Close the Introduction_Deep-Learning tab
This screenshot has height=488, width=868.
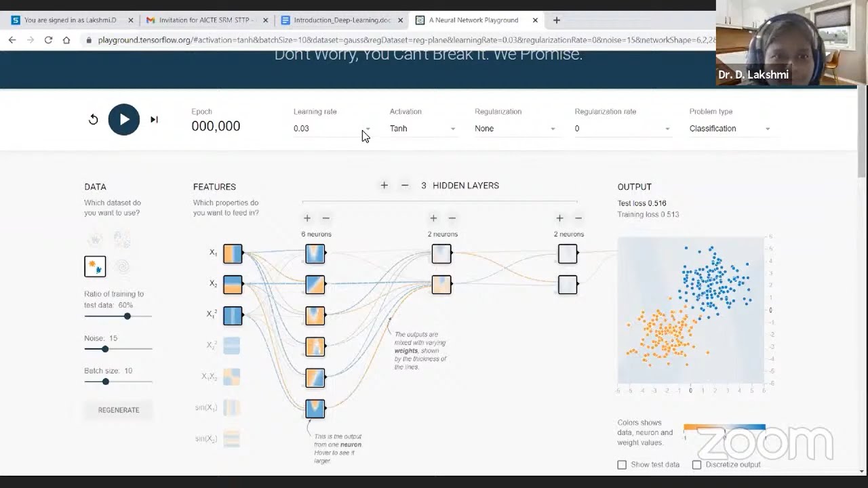(x=399, y=20)
